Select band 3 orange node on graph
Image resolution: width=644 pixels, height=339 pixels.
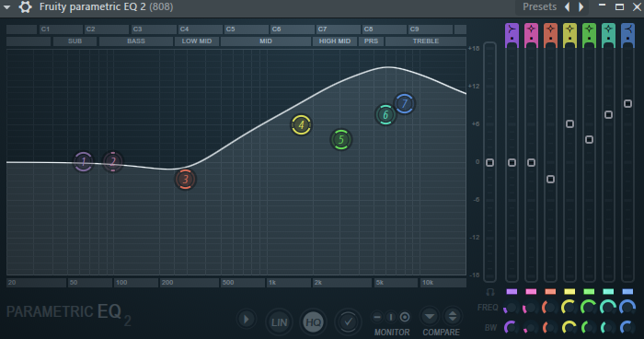point(185,180)
